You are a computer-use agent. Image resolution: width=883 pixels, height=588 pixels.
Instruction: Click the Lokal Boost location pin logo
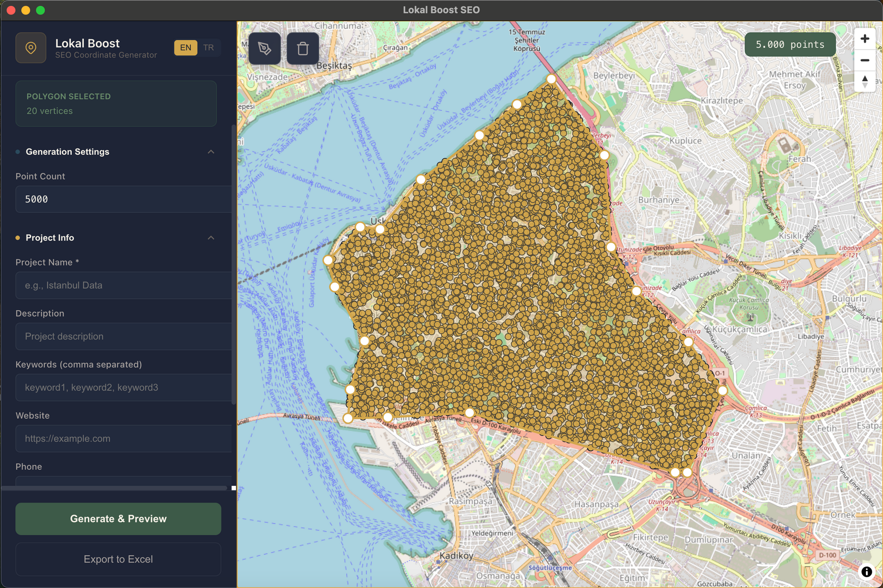[x=31, y=48]
